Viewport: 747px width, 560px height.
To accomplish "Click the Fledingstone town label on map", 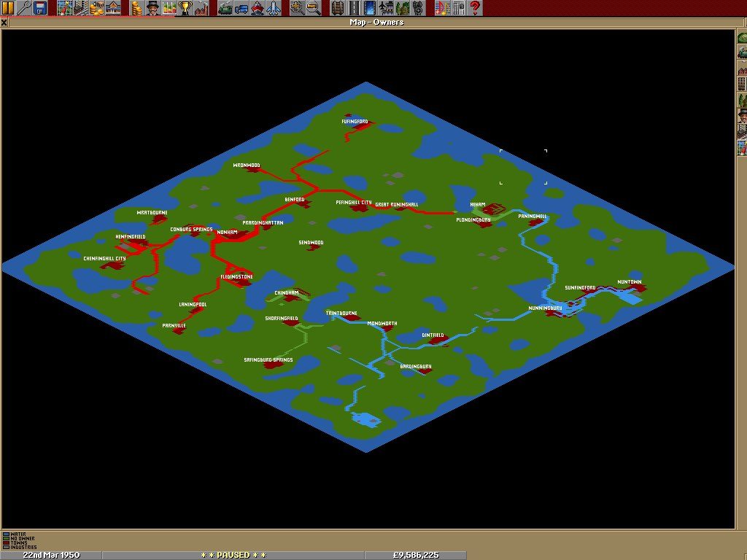I will click(237, 276).
